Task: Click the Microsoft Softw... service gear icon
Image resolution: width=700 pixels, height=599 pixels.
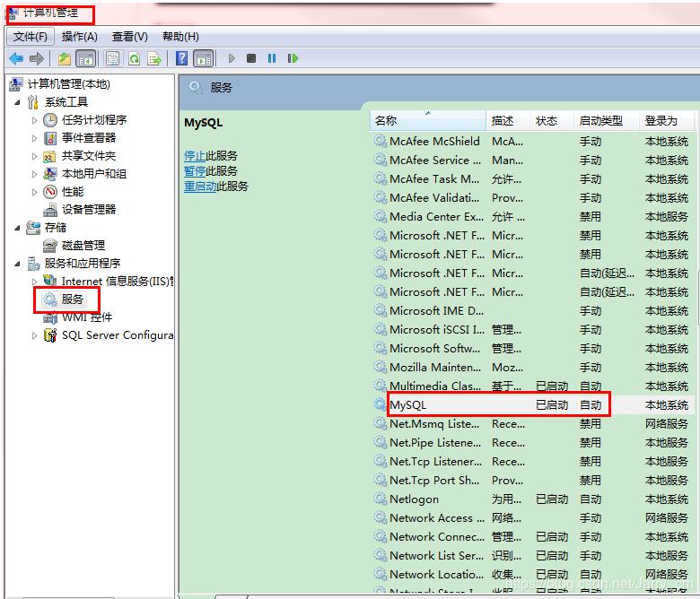Action: point(381,348)
